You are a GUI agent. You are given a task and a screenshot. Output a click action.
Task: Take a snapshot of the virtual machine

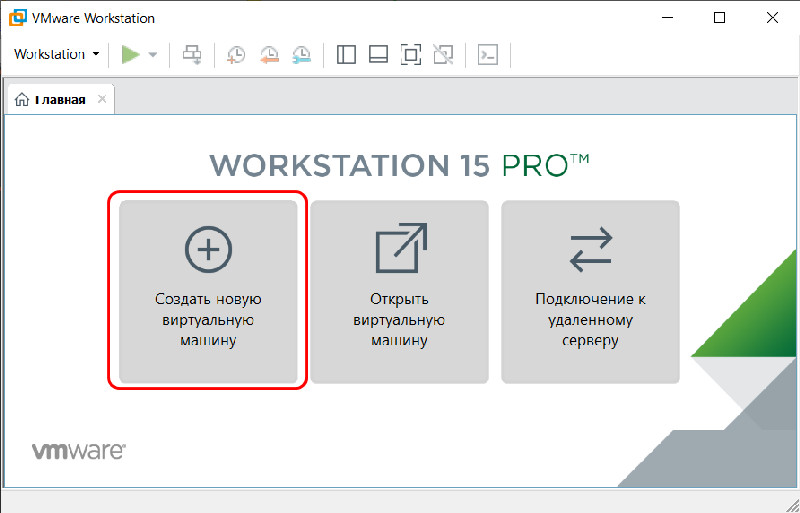click(x=236, y=55)
